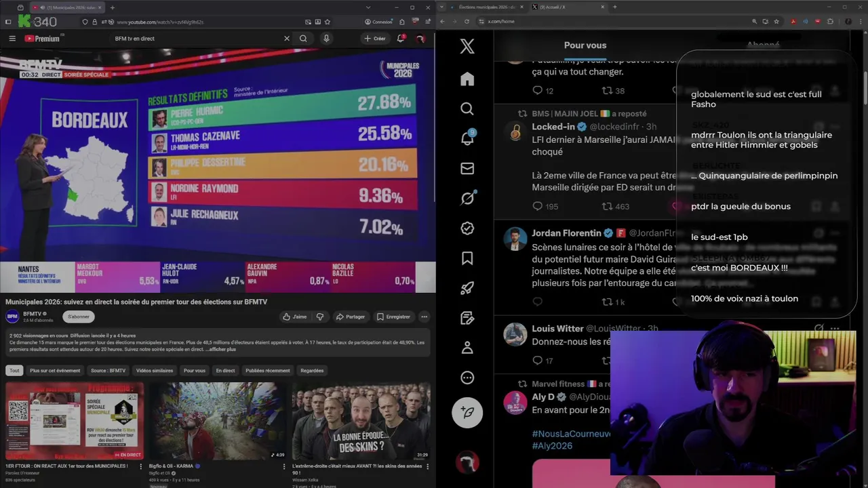Open Jordan Florentin's profile name
The width and height of the screenshot is (868, 488).
point(567,233)
